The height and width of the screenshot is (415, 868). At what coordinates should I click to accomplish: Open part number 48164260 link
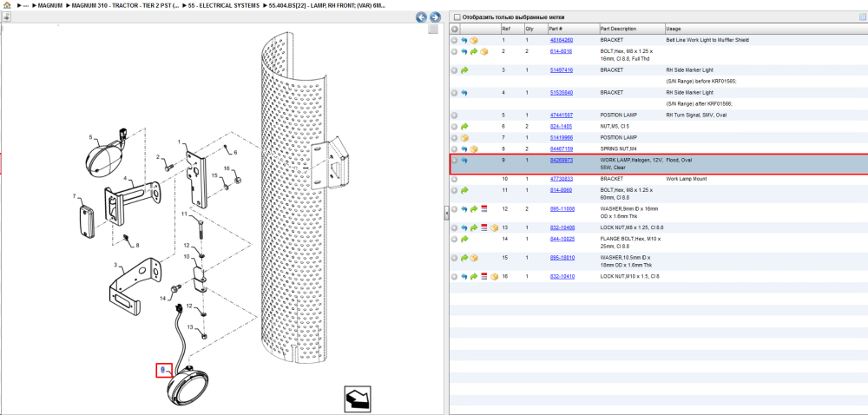562,41
